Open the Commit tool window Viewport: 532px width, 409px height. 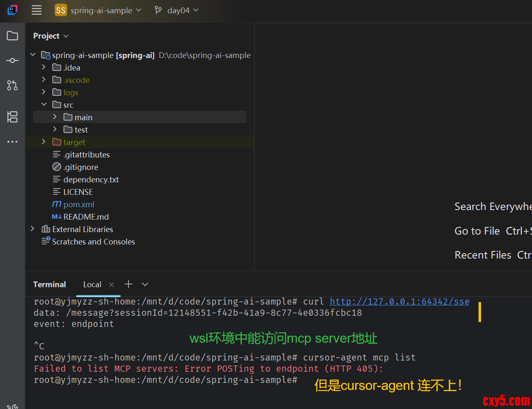[x=12, y=61]
